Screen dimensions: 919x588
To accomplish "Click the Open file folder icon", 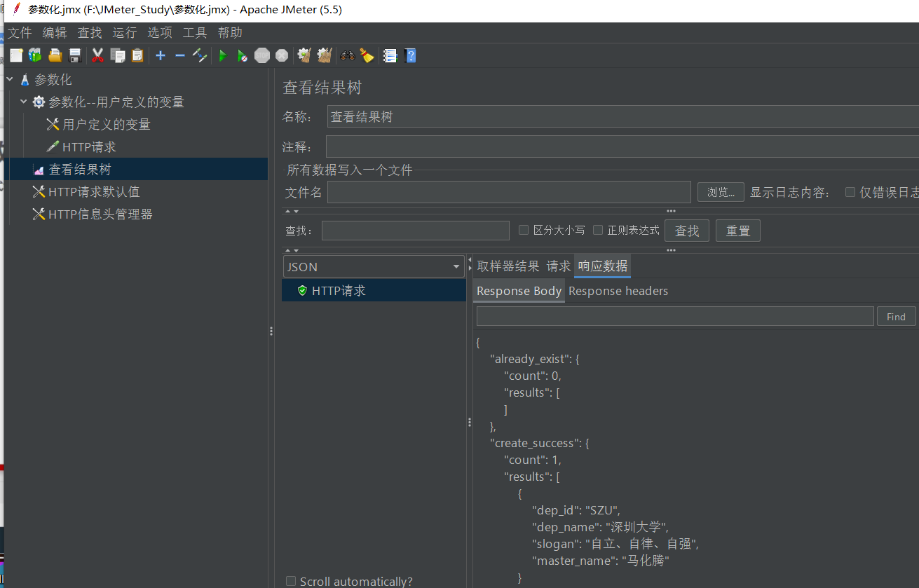I will click(x=55, y=55).
